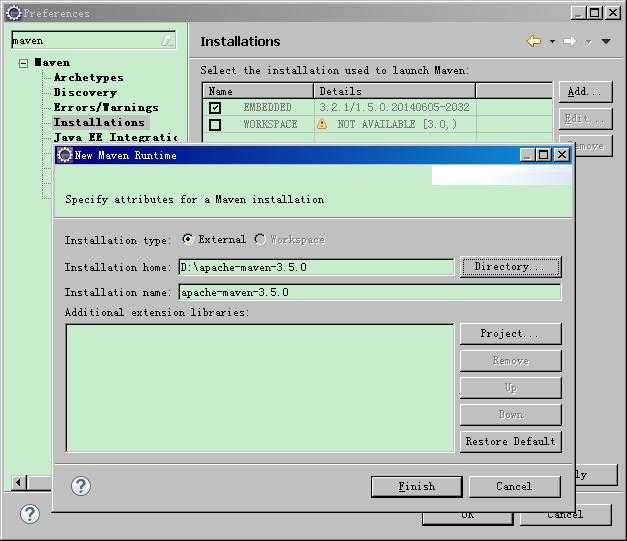Select Archetypes in the Maven tree
This screenshot has width=627, height=541.
pos(88,78)
